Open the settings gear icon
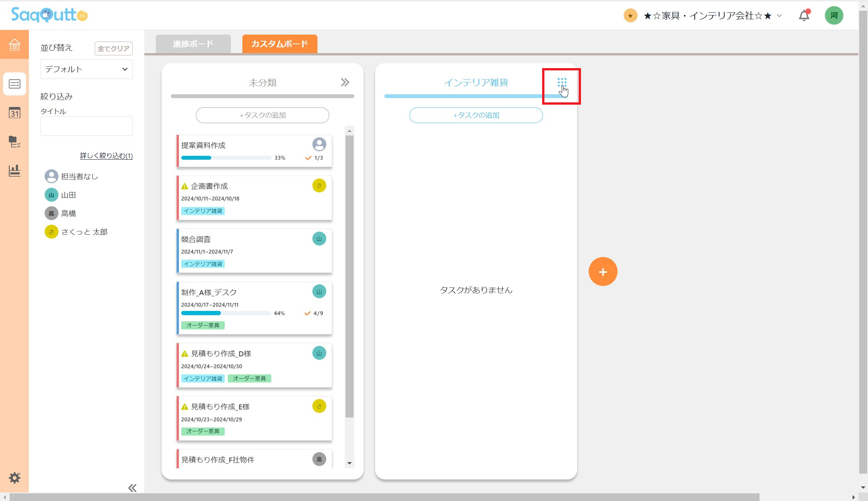This screenshot has height=501, width=868. pyautogui.click(x=14, y=478)
